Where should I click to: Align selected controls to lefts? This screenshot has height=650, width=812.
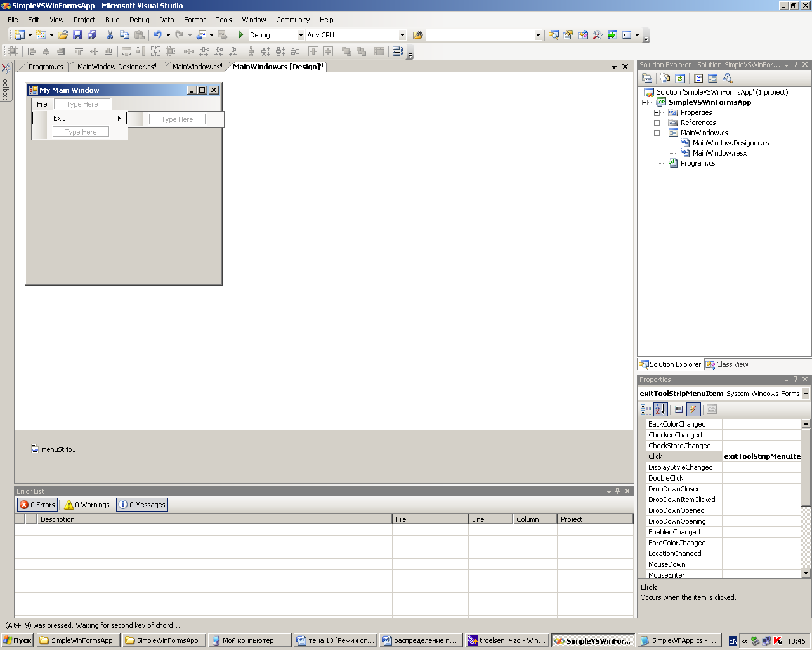(31, 51)
